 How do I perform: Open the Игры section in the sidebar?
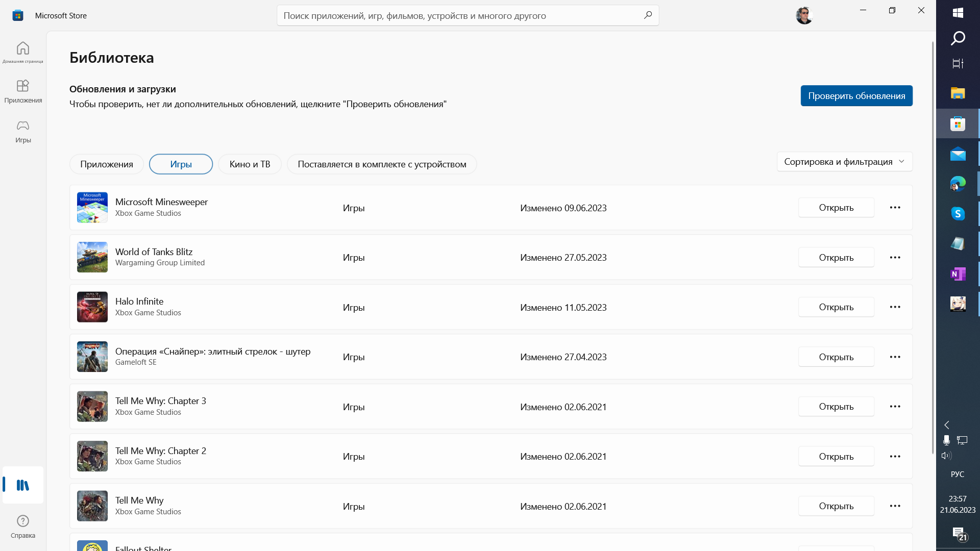[x=23, y=132]
